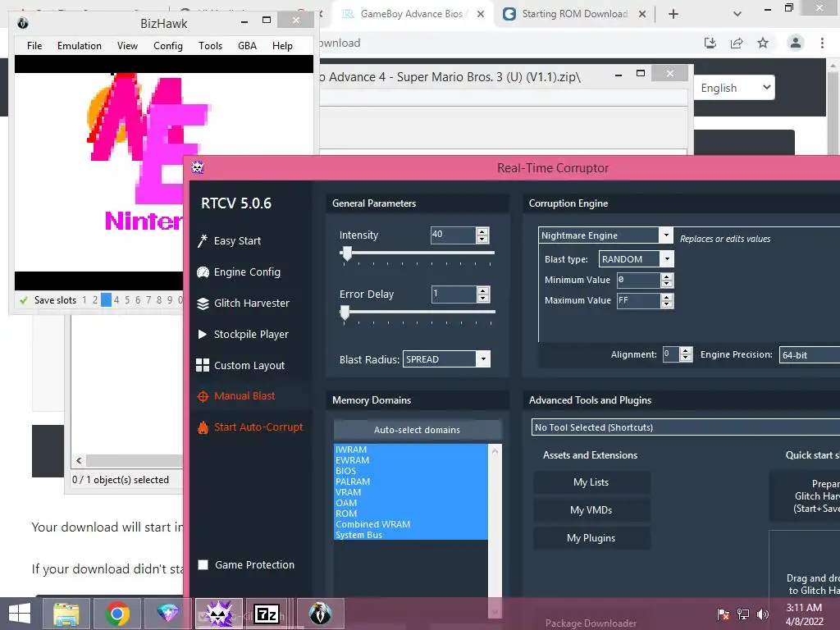Screen dimensions: 840x630
Task: Open Google Chrome from the taskbar
Action: coord(117,614)
